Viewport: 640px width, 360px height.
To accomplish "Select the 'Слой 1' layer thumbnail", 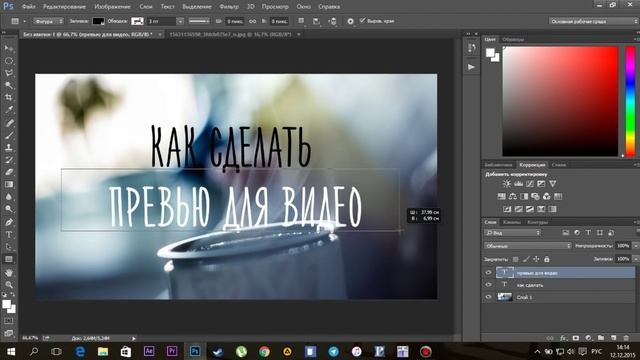I will (504, 297).
